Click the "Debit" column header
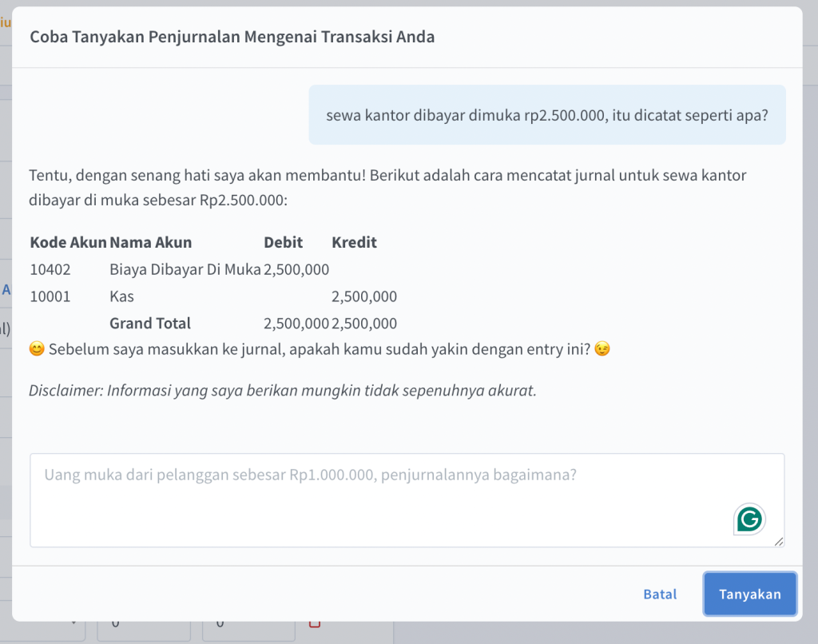This screenshot has height=644, width=818. [282, 242]
